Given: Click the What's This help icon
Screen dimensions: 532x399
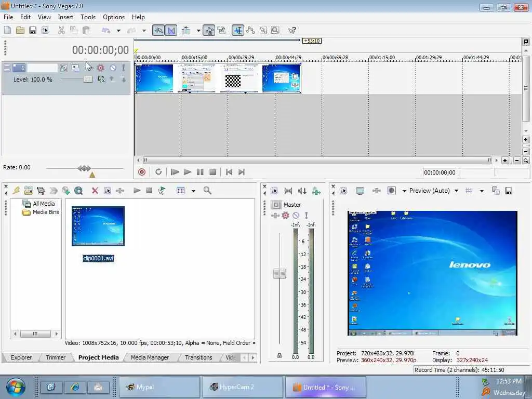Looking at the screenshot, I should coord(292,30).
